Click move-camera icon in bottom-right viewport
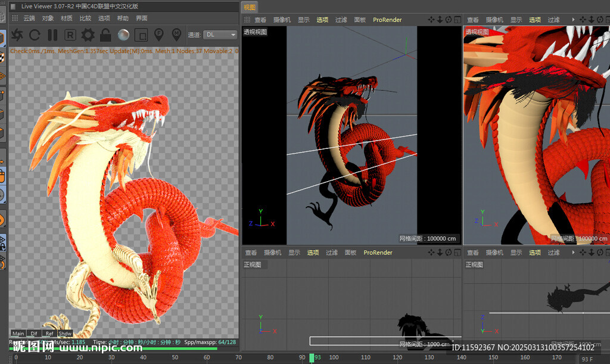The height and width of the screenshot is (364, 610). (583, 253)
